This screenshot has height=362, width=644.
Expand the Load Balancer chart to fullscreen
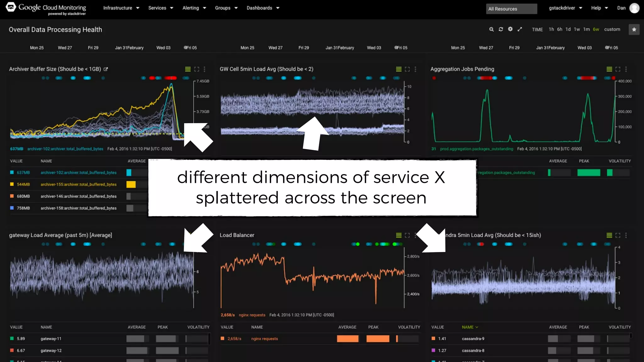click(407, 235)
